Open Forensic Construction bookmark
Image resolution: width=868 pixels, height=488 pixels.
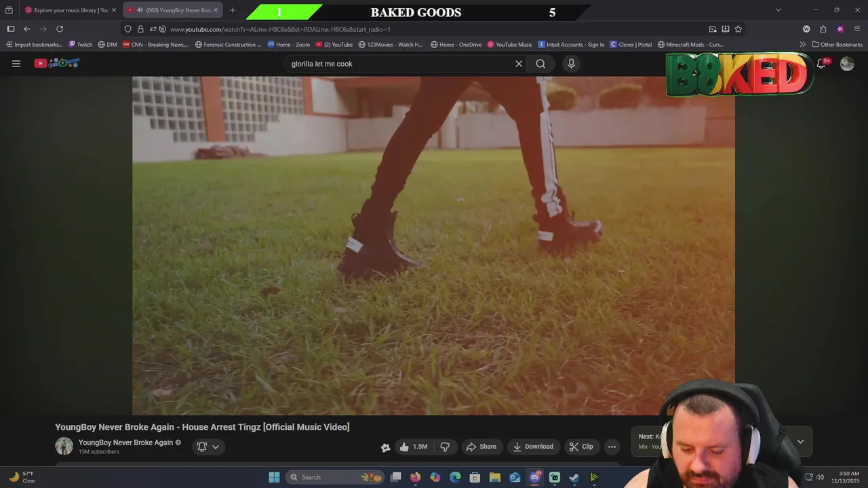click(x=228, y=45)
